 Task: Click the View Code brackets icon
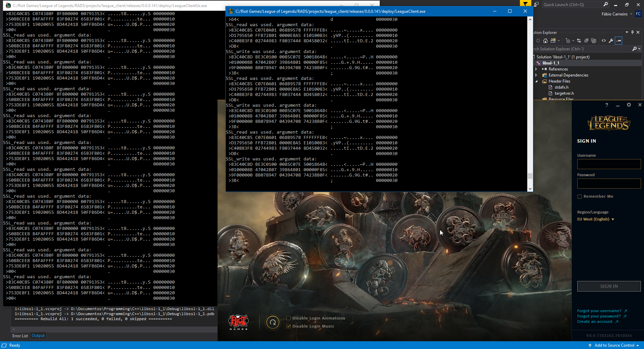(604, 41)
